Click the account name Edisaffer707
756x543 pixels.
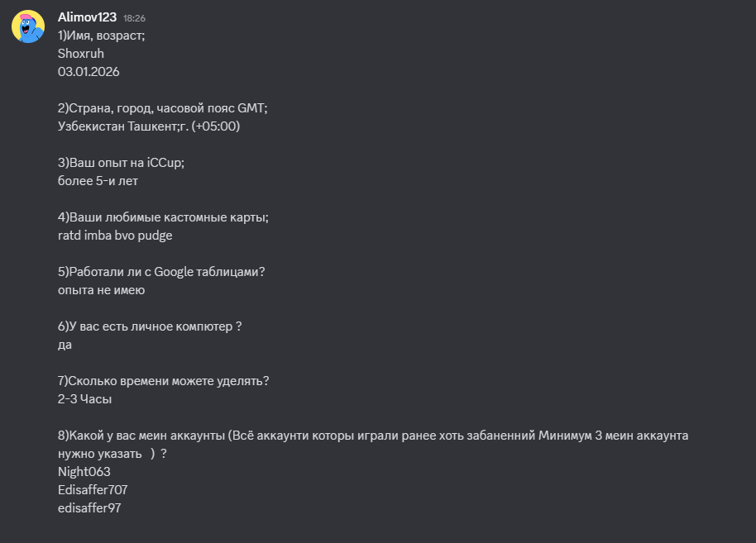[93, 490]
